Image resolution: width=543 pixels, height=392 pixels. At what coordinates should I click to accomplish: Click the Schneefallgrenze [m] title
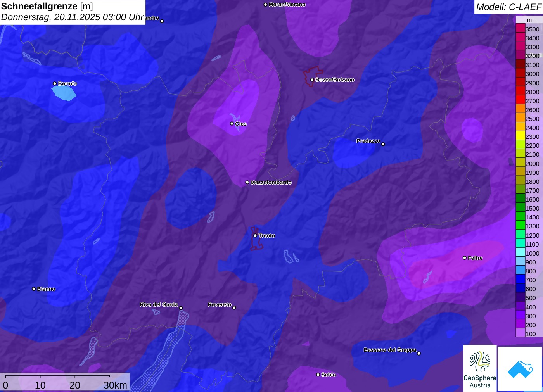[47, 6]
